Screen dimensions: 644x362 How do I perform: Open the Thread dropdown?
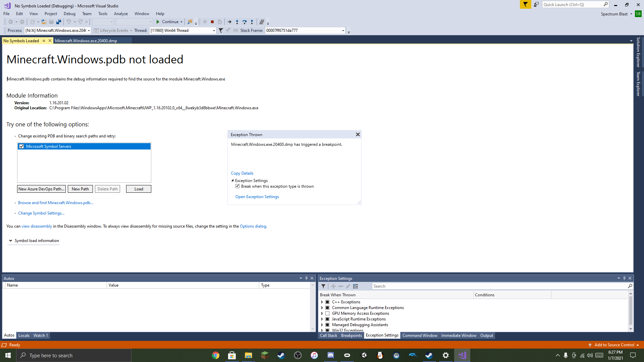point(214,31)
